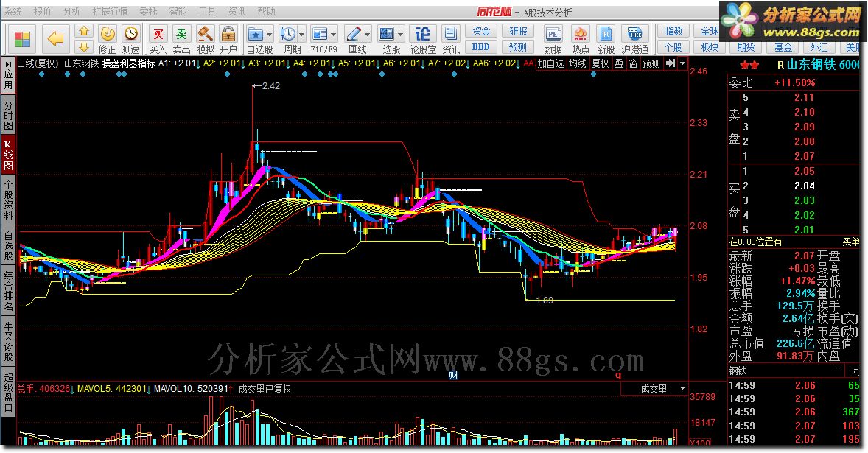Open the 新股 IPO icon
The height and width of the screenshot is (453, 868).
(606, 35)
